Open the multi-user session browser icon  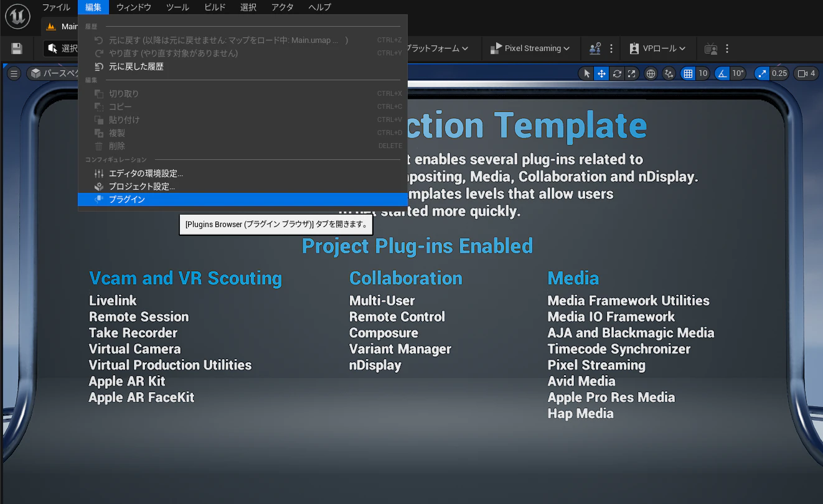(595, 49)
